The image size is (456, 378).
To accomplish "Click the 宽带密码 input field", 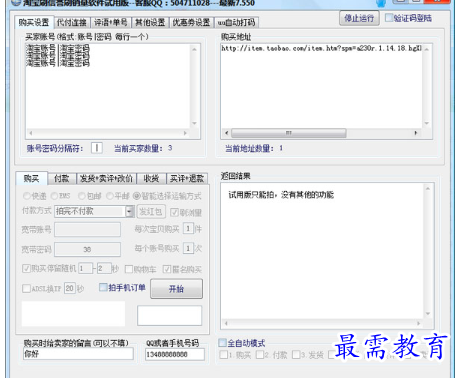I will (x=88, y=249).
